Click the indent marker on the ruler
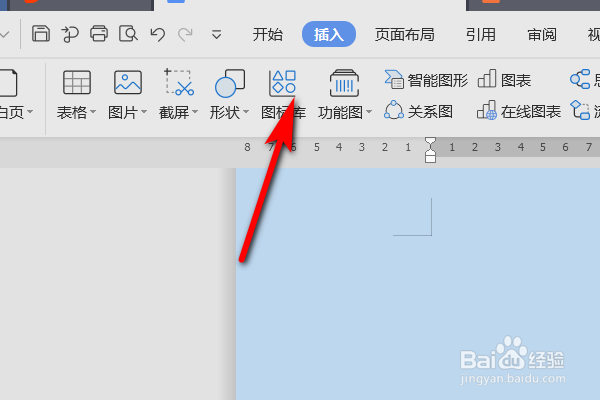The width and height of the screenshot is (600, 400). pyautogui.click(x=430, y=150)
